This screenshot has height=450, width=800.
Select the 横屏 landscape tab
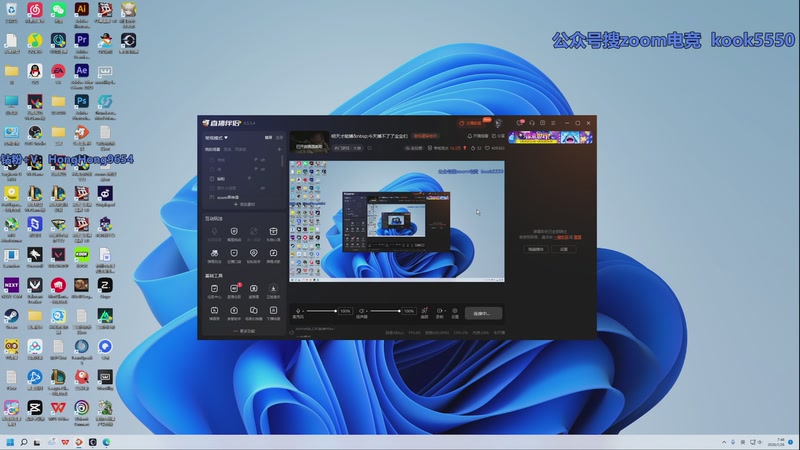(x=268, y=137)
